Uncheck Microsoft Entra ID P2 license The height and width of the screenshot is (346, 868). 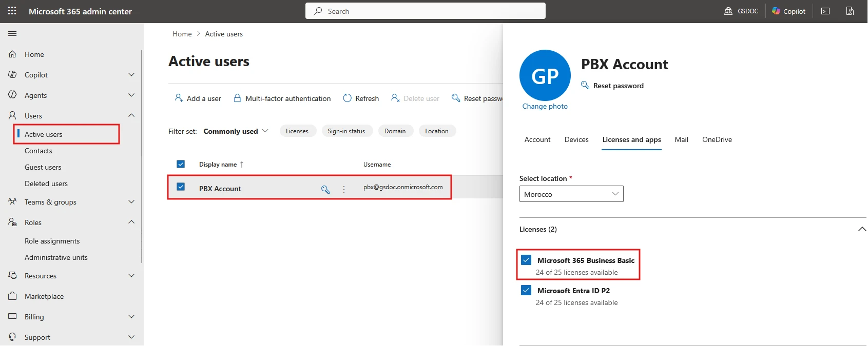coord(526,290)
